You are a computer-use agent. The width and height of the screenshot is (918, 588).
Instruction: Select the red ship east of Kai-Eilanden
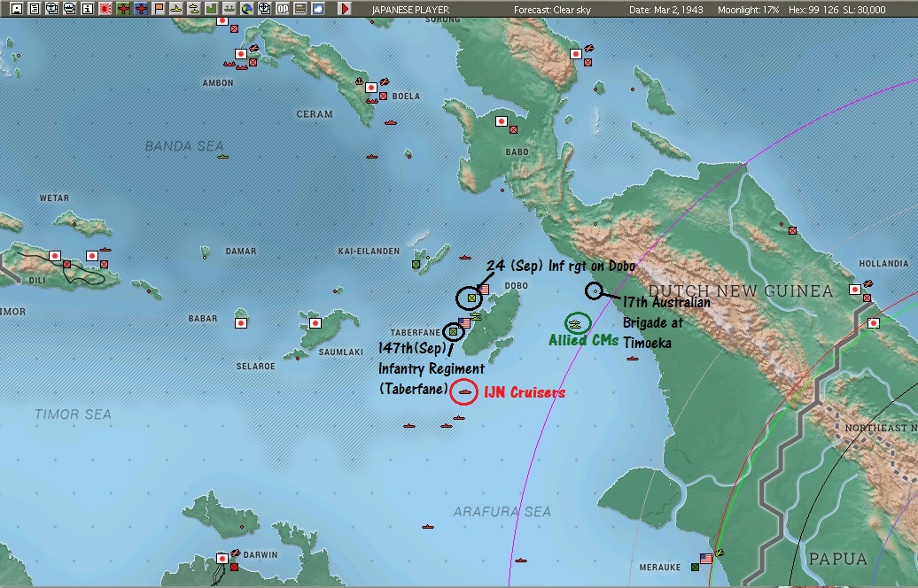pyautogui.click(x=465, y=258)
